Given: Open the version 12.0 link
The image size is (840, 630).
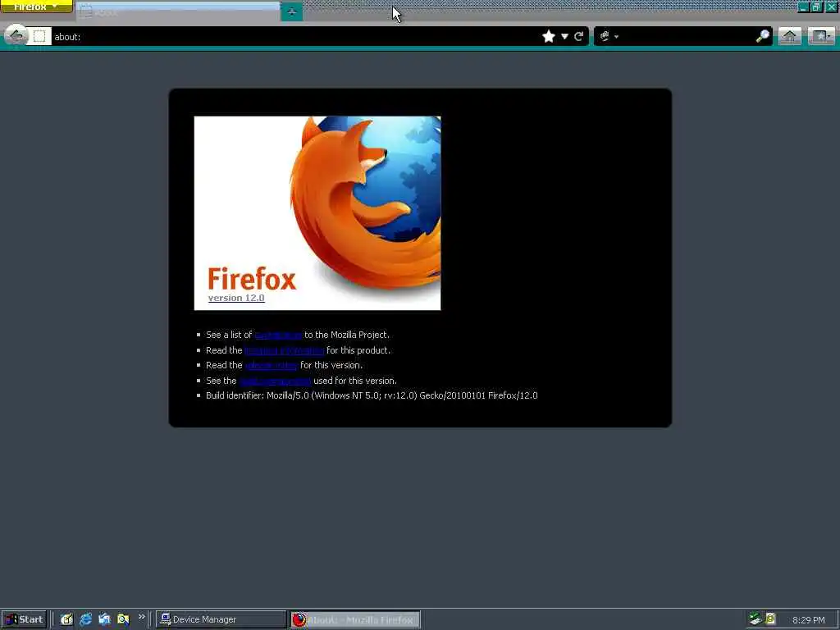Looking at the screenshot, I should coord(236,298).
